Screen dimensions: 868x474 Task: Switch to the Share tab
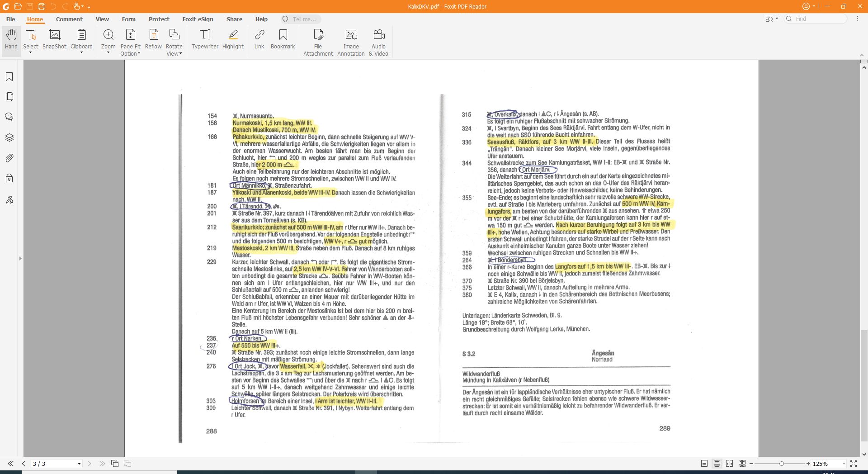tap(234, 19)
